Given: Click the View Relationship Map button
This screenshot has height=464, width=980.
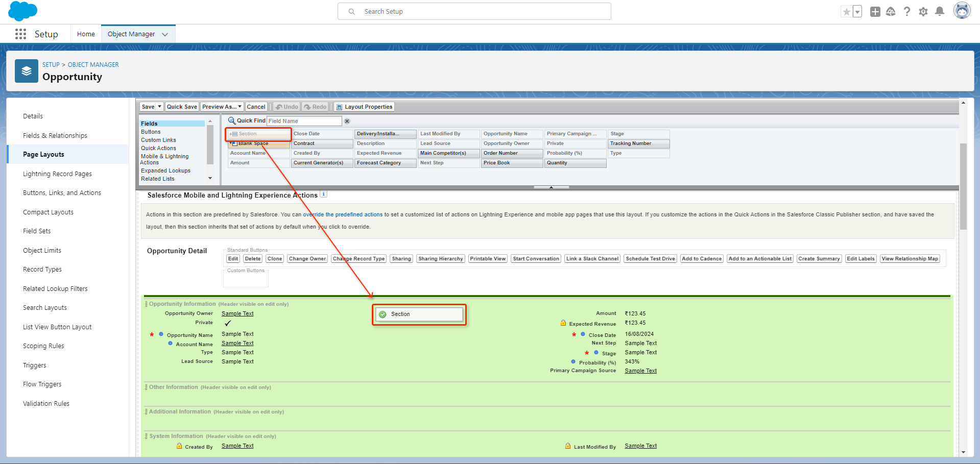Looking at the screenshot, I should [910, 259].
